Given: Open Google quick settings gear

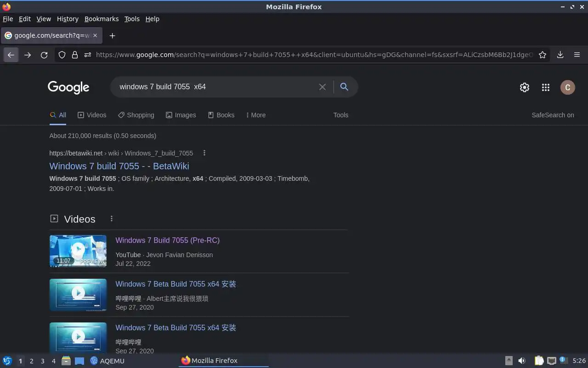Looking at the screenshot, I should point(525,87).
